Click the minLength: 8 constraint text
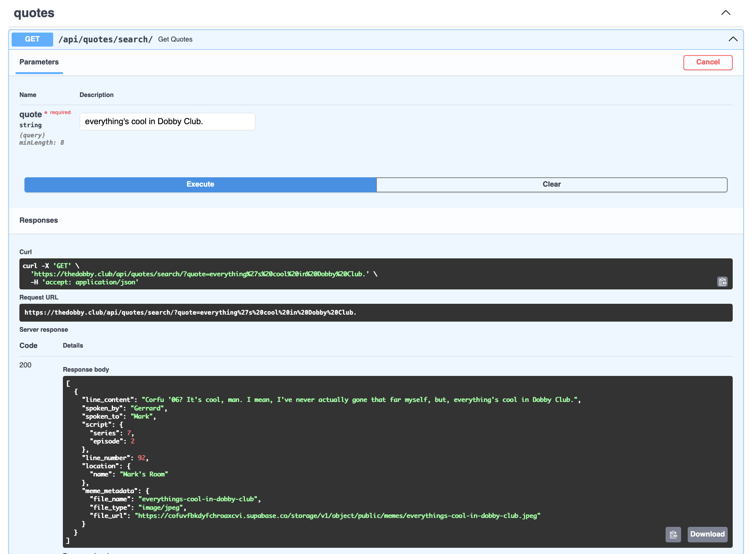756x554 pixels. tap(42, 143)
